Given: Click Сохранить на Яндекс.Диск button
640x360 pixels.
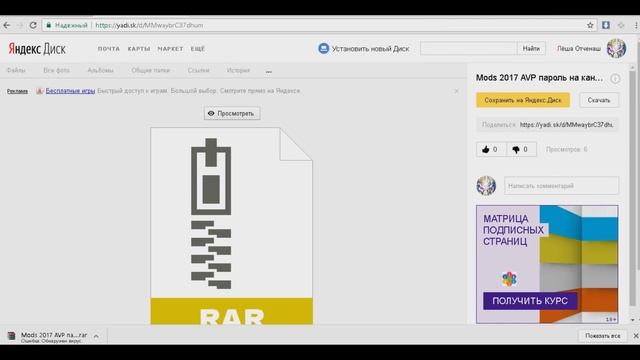Looking at the screenshot, I should 523,100.
